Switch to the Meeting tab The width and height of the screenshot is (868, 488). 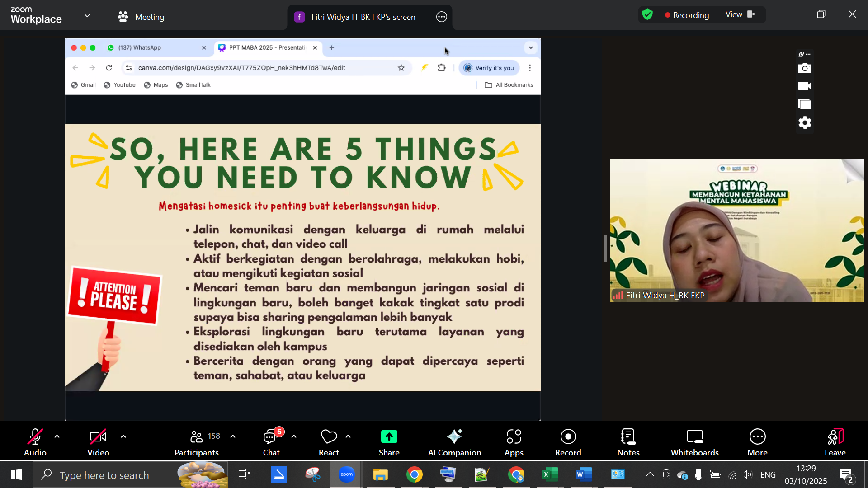pyautogui.click(x=141, y=17)
